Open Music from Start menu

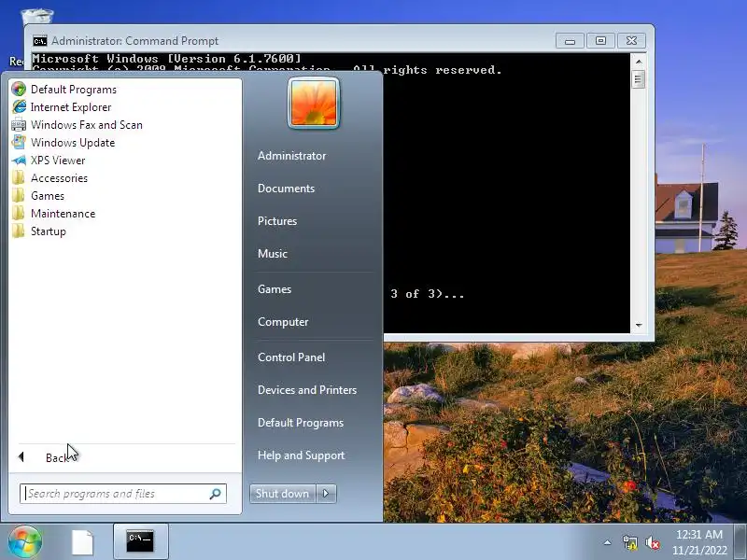click(x=273, y=254)
